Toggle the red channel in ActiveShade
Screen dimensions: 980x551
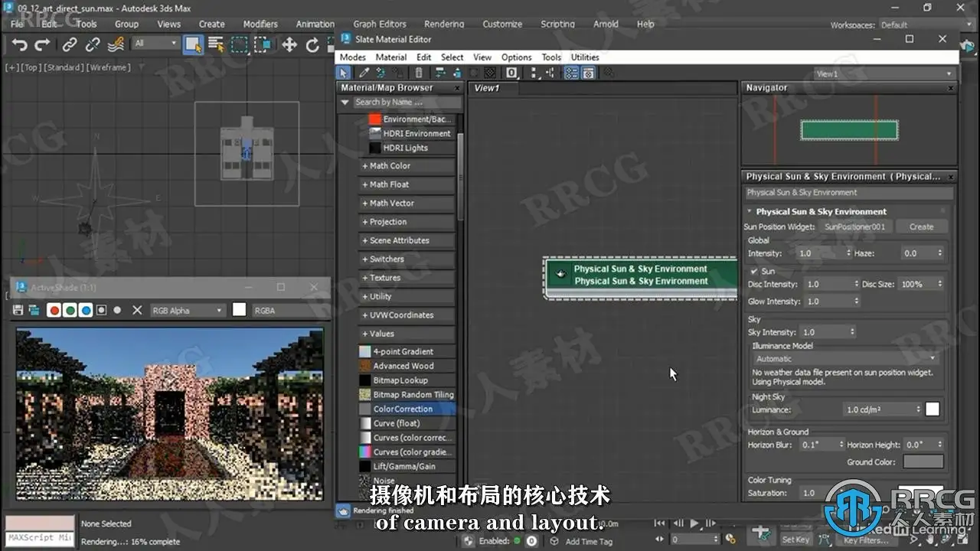coord(54,310)
